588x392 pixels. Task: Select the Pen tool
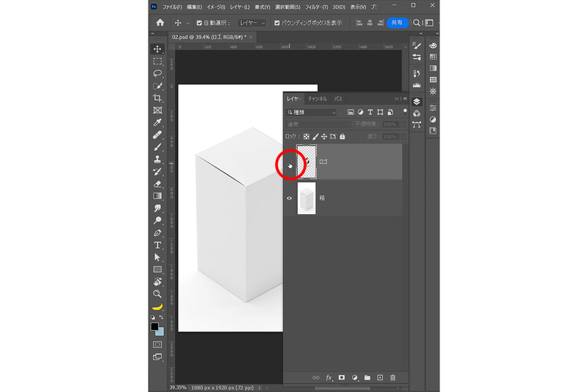click(x=157, y=233)
